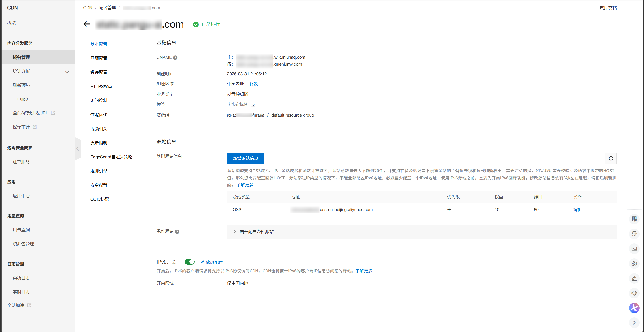Click the feedback pen icon on right sidebar

635,279
